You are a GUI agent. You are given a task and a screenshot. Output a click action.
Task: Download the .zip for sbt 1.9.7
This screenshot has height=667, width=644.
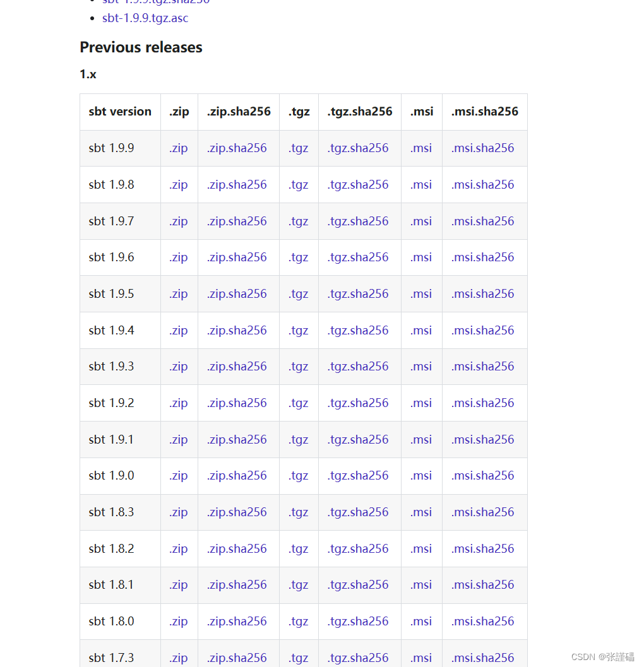coord(179,221)
